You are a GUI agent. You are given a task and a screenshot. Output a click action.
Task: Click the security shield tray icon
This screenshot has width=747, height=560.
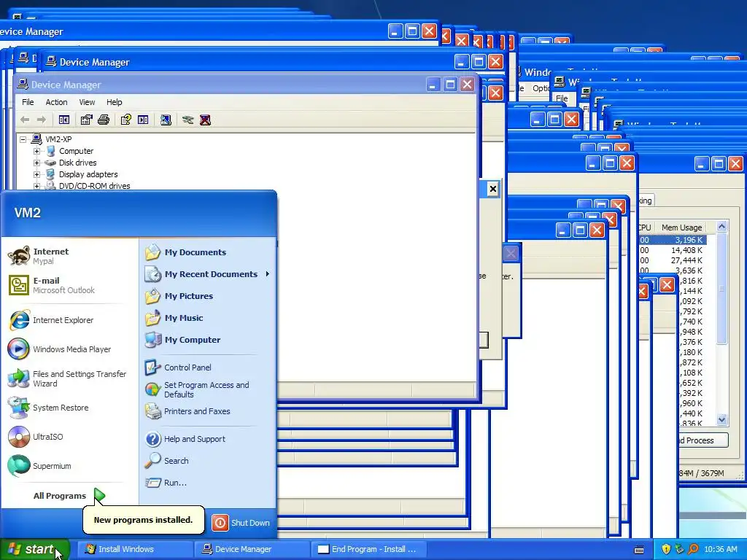(665, 549)
